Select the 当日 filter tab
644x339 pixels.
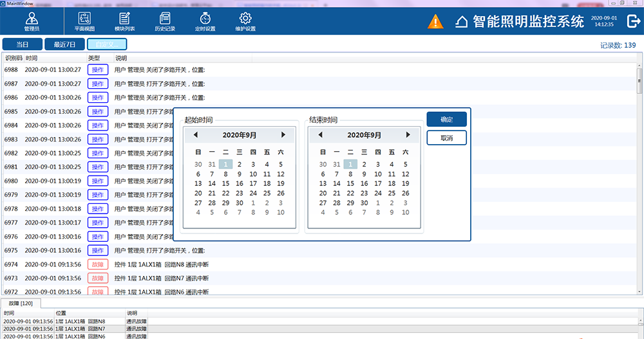[x=23, y=44]
